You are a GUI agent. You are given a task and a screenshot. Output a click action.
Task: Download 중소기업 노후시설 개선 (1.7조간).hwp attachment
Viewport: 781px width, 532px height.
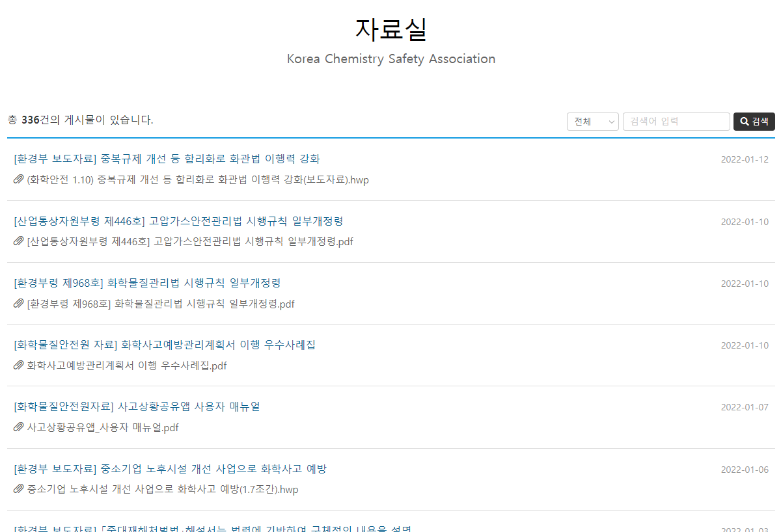(x=163, y=489)
